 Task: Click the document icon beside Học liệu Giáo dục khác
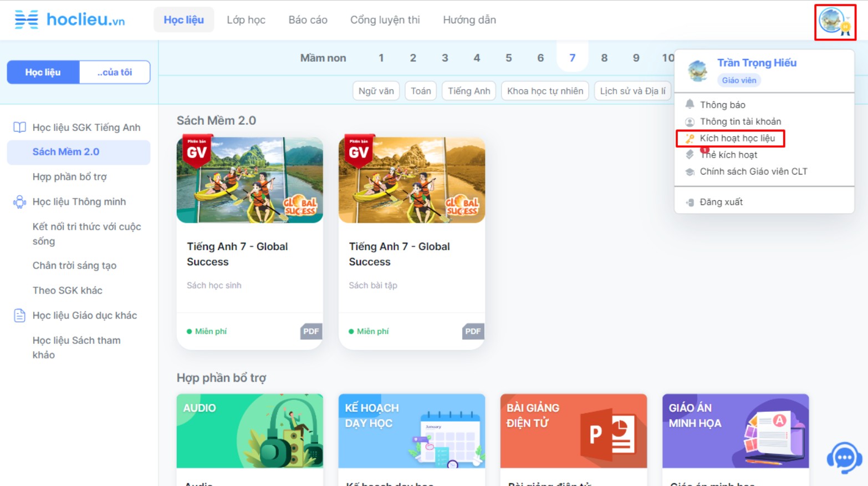[19, 316]
